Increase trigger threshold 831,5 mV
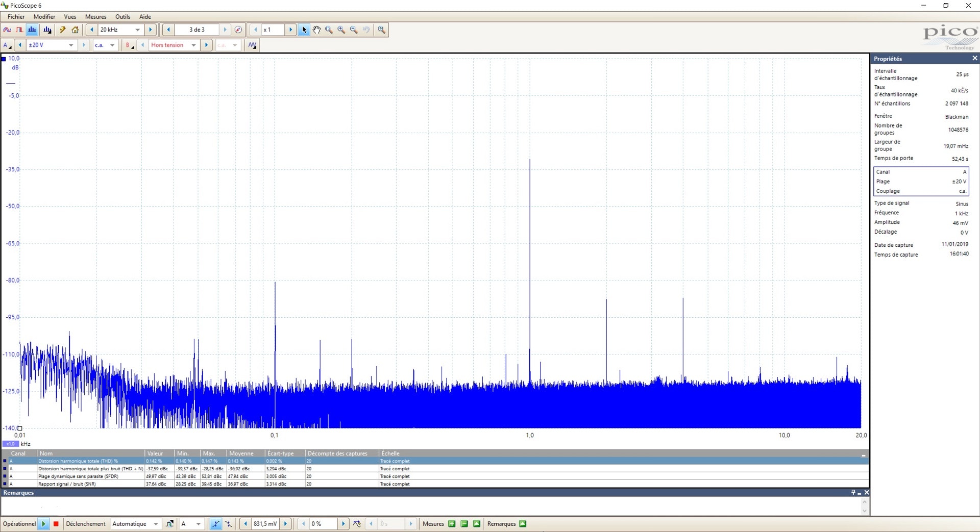 pos(286,524)
